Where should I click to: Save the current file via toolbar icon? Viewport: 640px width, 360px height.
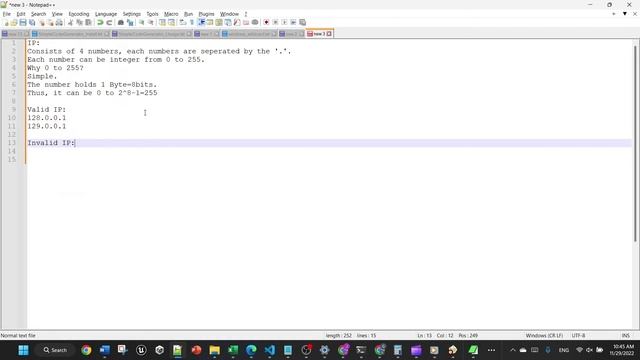tap(23, 22)
